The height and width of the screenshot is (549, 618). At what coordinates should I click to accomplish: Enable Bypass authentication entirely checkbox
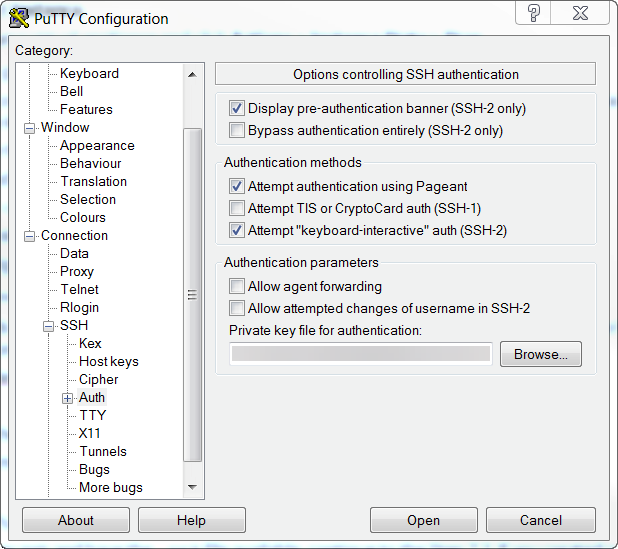pos(236,130)
